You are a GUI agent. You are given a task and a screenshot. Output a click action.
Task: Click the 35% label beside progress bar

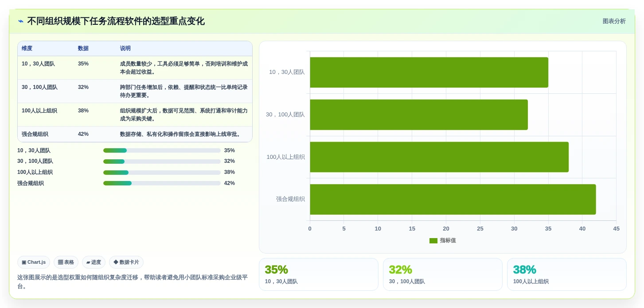point(230,150)
